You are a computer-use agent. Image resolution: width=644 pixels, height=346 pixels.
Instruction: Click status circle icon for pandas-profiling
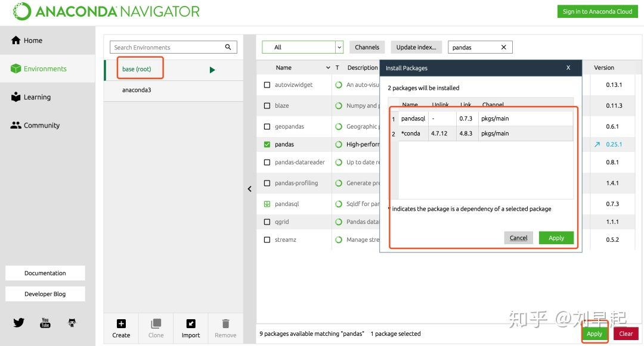[x=339, y=183]
